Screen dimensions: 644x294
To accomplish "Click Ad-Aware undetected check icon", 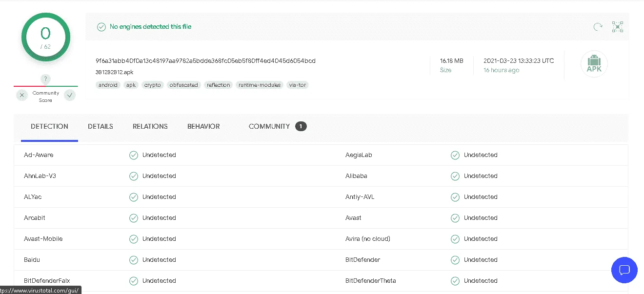I will pyautogui.click(x=134, y=155).
